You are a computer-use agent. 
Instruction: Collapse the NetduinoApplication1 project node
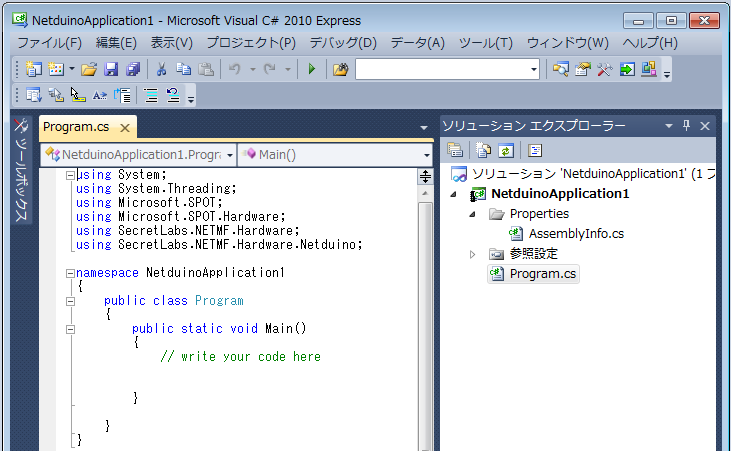pyautogui.click(x=453, y=194)
